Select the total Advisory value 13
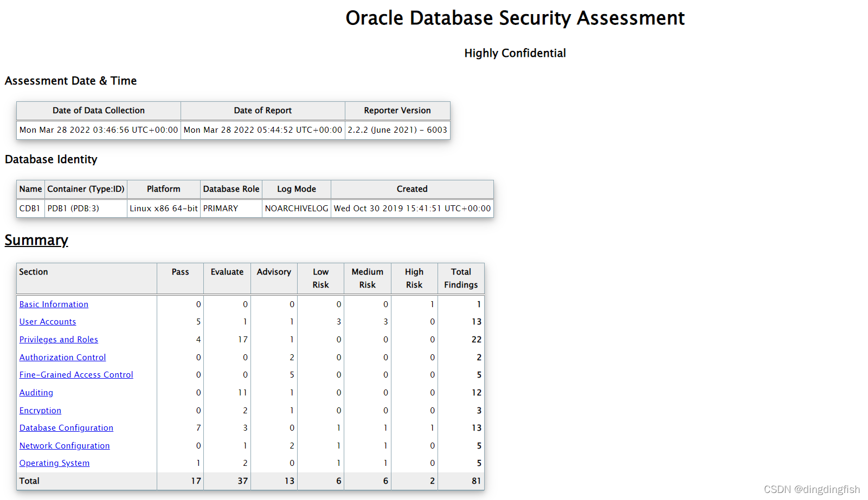Screen dimensions: 868x500 pos(290,481)
